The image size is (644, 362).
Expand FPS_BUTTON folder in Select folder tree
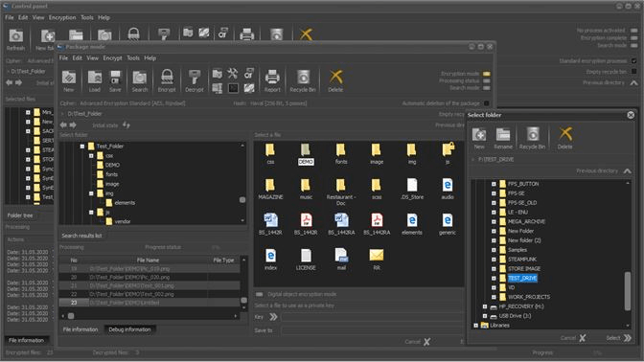point(494,184)
